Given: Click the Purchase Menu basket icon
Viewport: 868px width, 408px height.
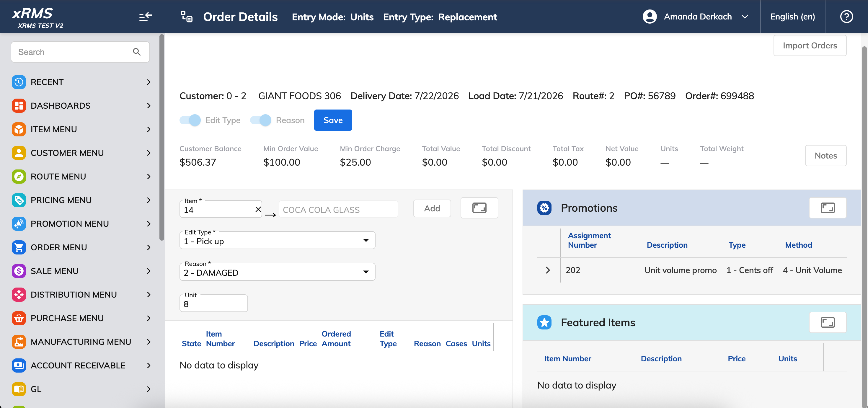Looking at the screenshot, I should (x=19, y=318).
